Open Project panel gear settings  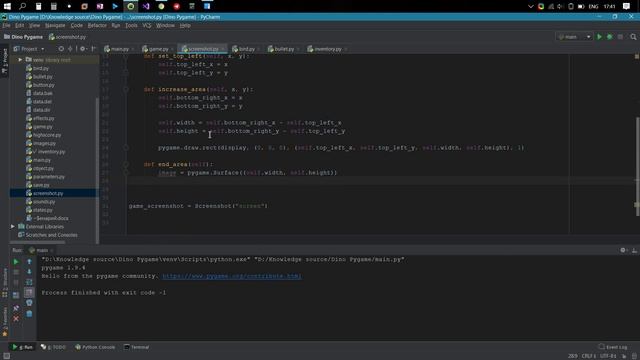82,49
